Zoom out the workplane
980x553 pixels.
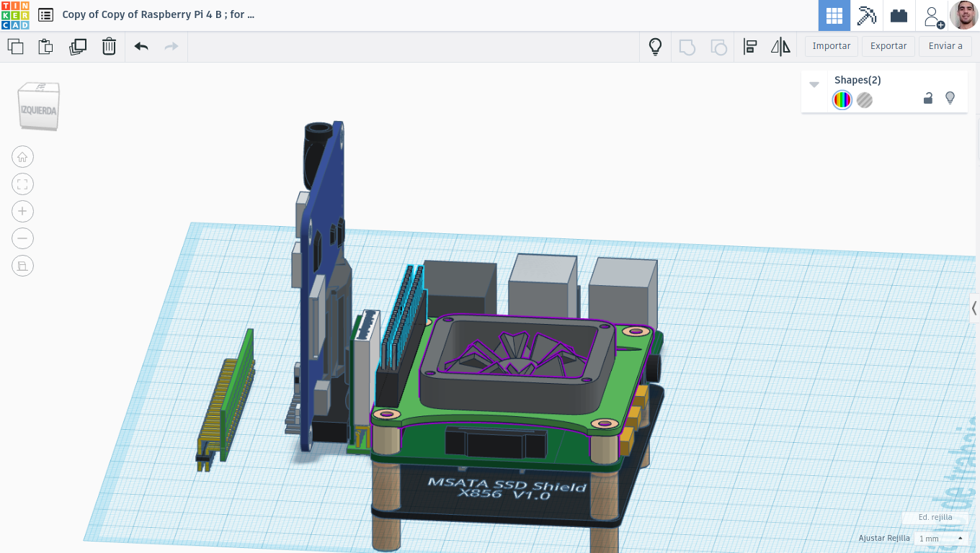[22, 238]
